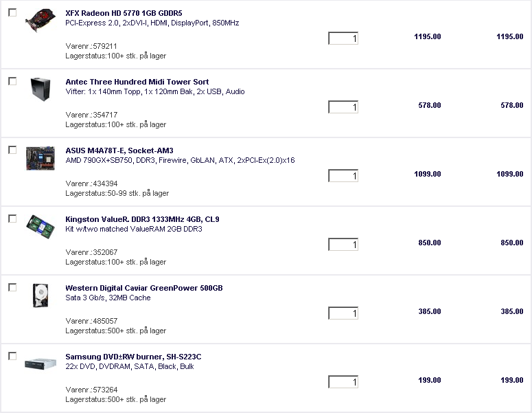Click the Western Digital quantity input
The width and height of the screenshot is (532, 413).
point(343,313)
